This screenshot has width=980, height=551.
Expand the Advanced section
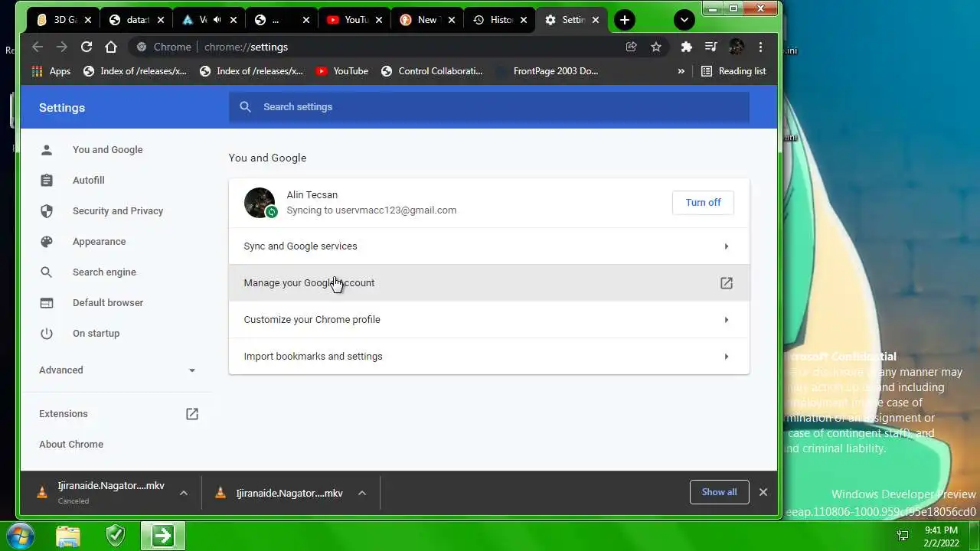pyautogui.click(x=117, y=370)
